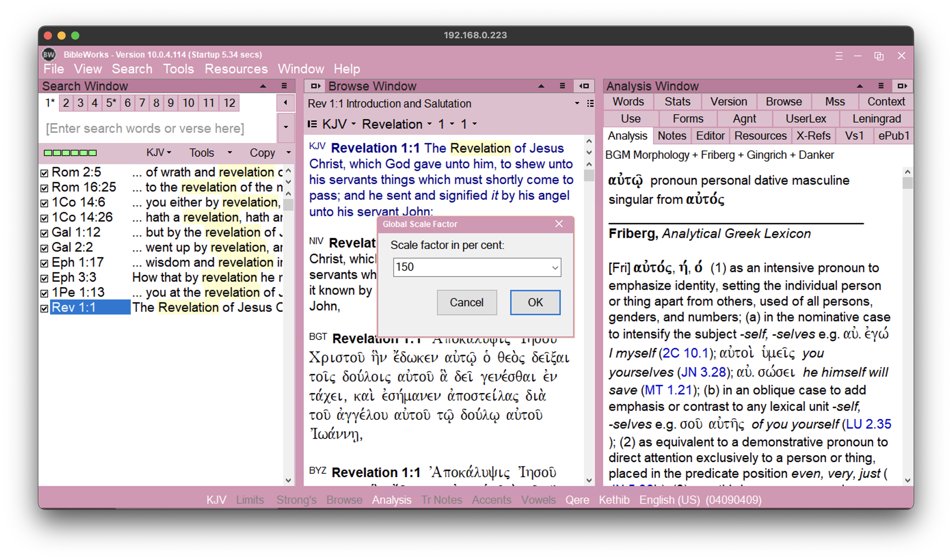The height and width of the screenshot is (560, 952).
Task: Follow the 2C 10.1 reference link
Action: click(x=685, y=353)
